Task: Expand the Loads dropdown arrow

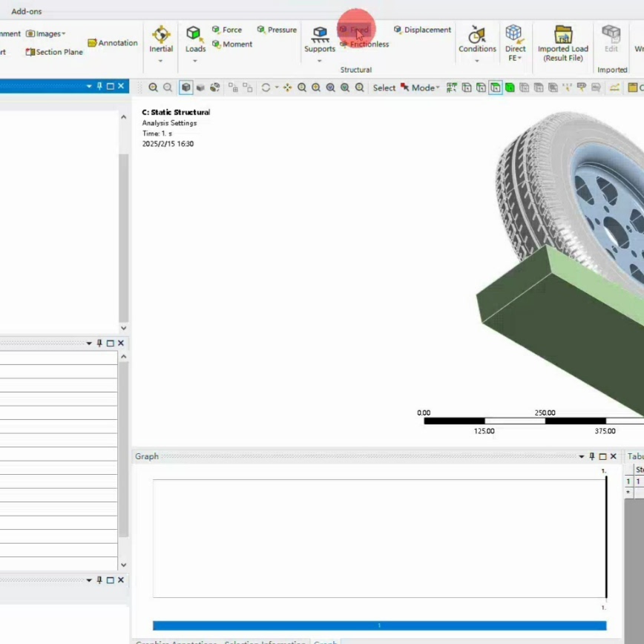Action: (195, 61)
